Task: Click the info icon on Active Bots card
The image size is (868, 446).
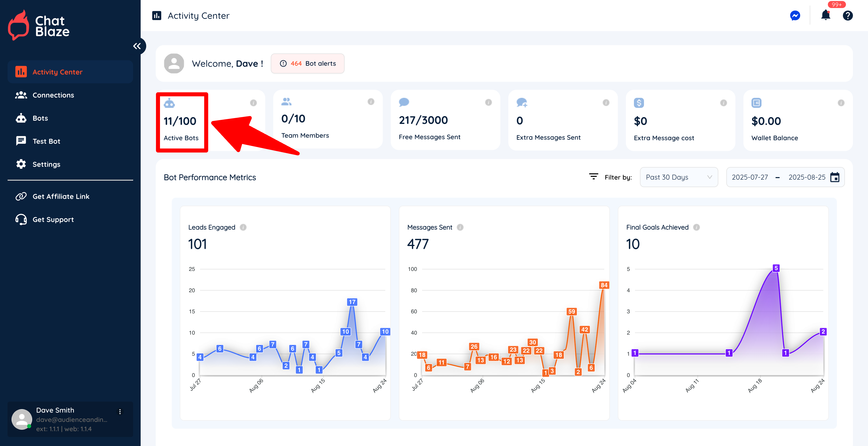Action: point(253,103)
